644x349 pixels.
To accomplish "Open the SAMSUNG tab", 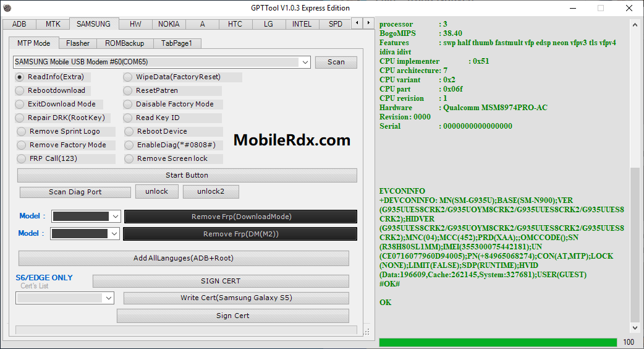I will pyautogui.click(x=94, y=24).
